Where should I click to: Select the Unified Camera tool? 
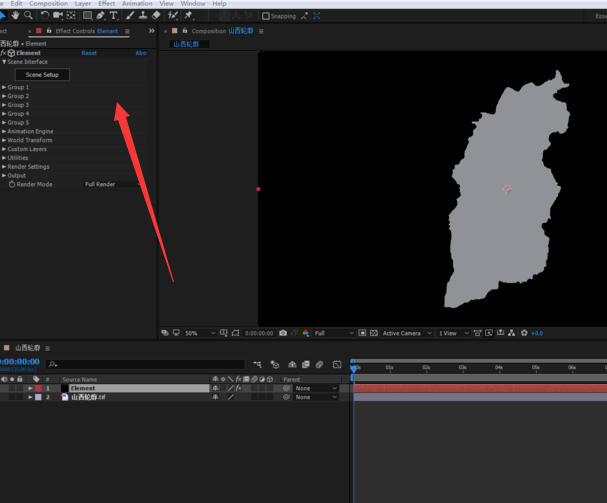(x=58, y=15)
